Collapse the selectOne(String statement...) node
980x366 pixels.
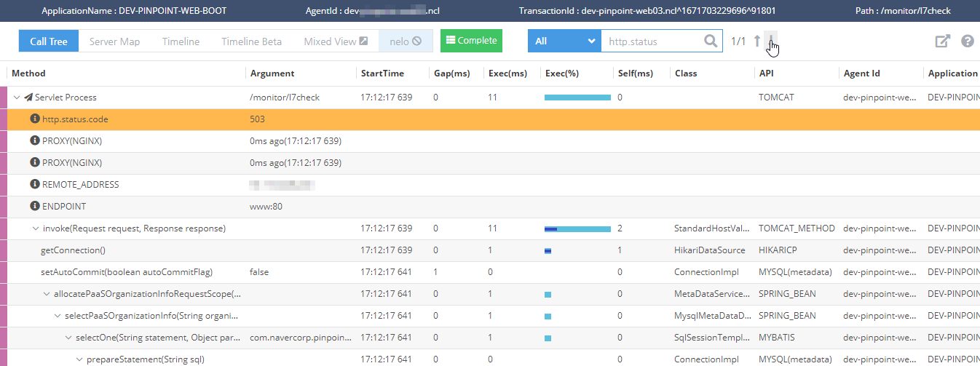coord(68,338)
